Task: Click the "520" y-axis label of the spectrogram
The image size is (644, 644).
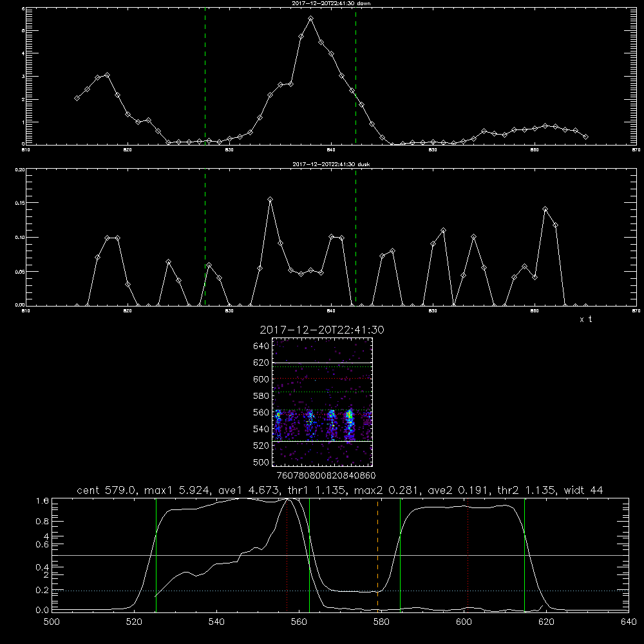Action: 261,446
